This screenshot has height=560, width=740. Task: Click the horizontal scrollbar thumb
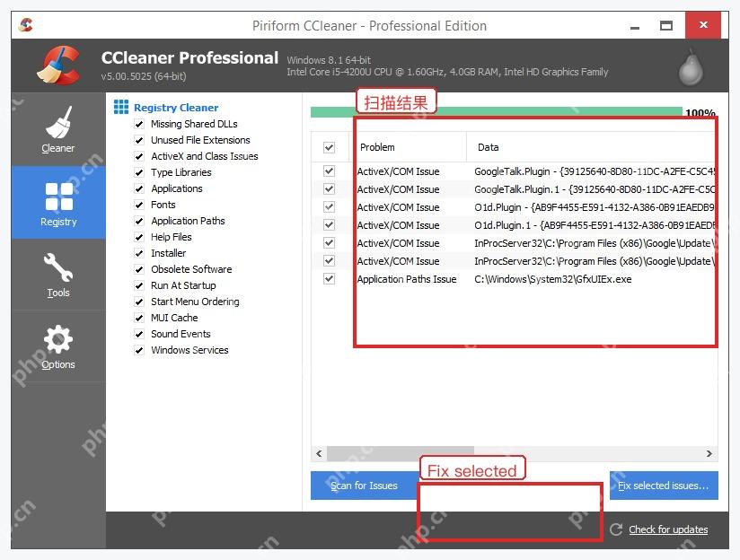click(x=401, y=453)
